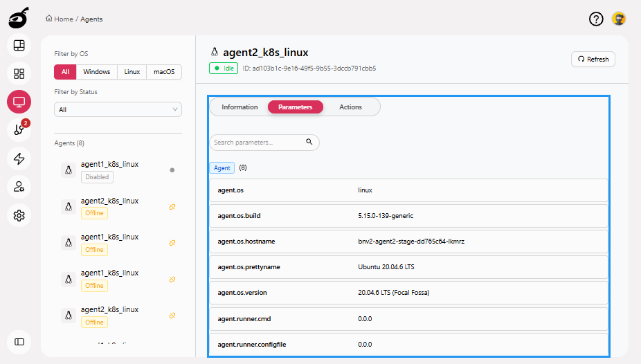641x364 pixels.
Task: Open the dashboard layout icon in the sidebar
Action: [x=19, y=45]
